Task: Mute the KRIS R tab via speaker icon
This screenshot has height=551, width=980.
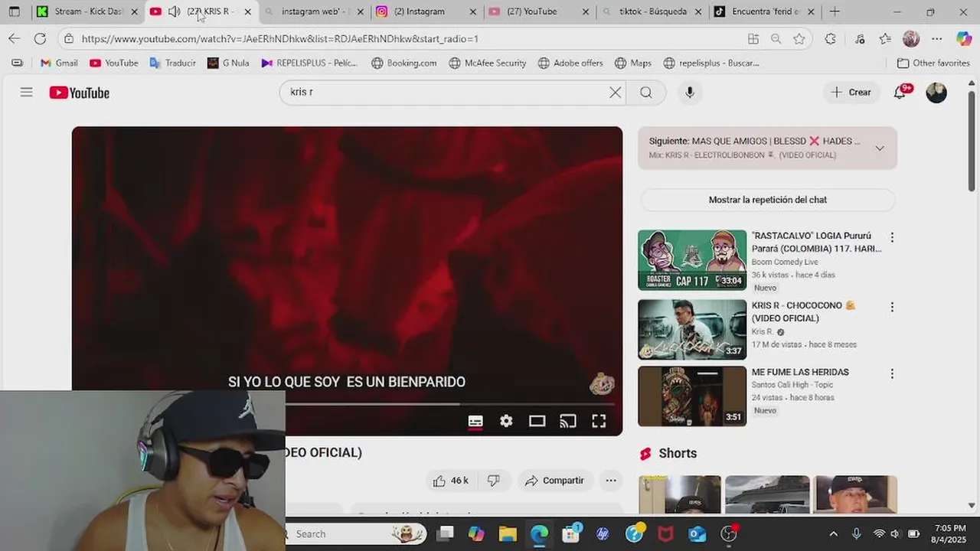Action: (x=175, y=11)
